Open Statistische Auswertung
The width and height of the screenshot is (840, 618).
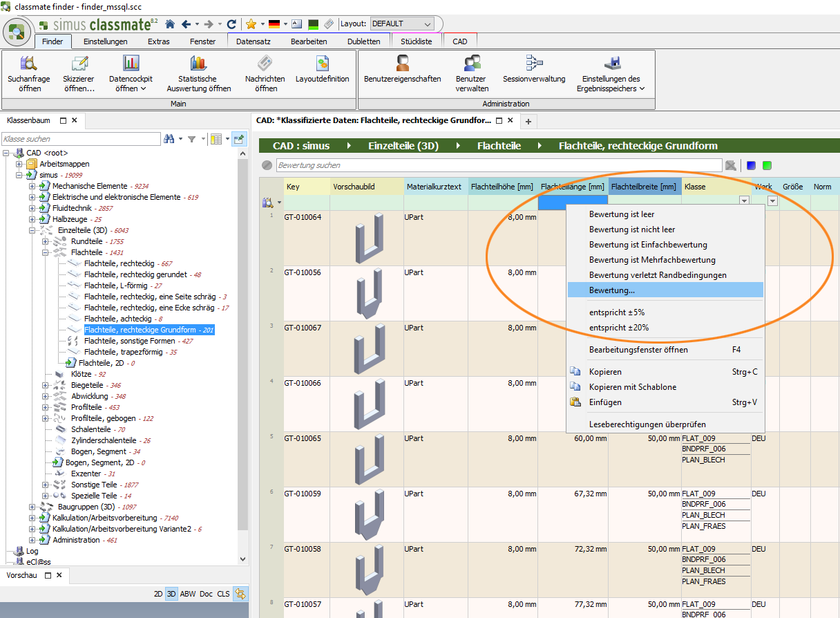199,74
